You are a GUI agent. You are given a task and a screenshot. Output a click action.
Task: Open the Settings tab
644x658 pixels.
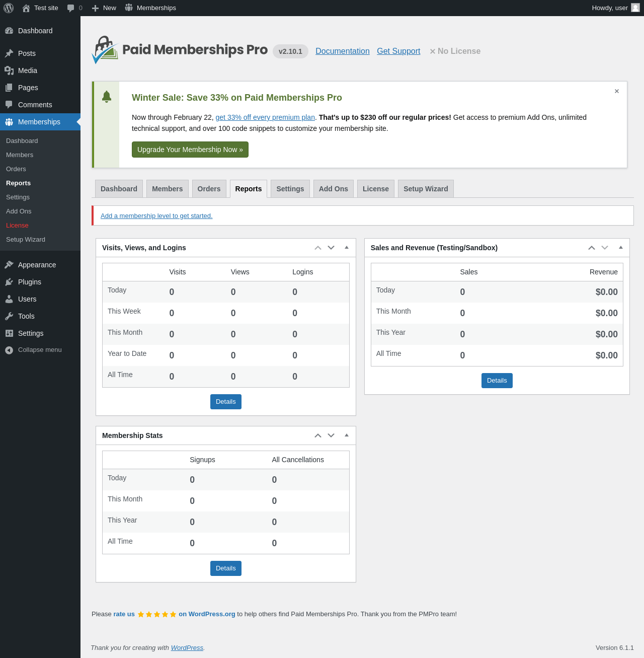click(290, 189)
